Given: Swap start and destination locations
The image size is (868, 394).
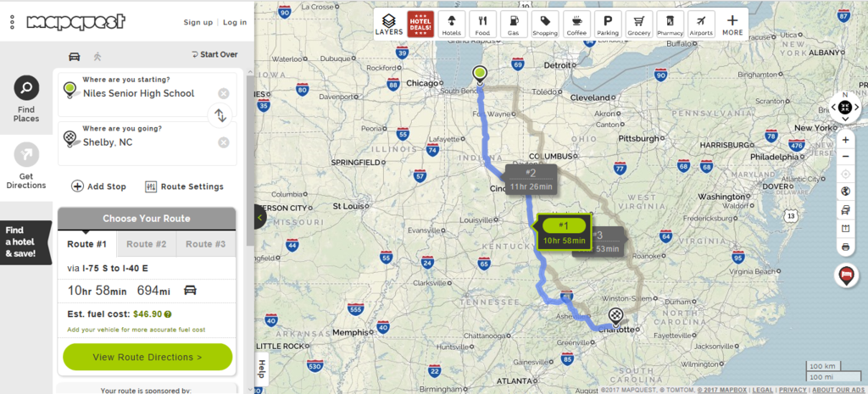Looking at the screenshot, I should click(220, 115).
